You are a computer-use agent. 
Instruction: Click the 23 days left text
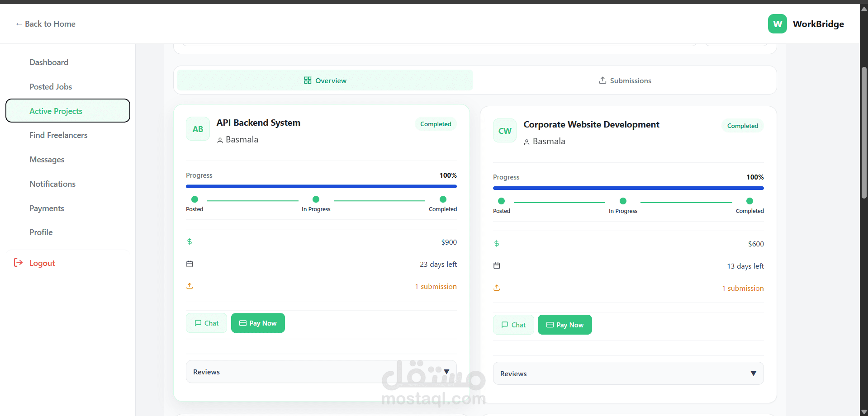coord(438,265)
